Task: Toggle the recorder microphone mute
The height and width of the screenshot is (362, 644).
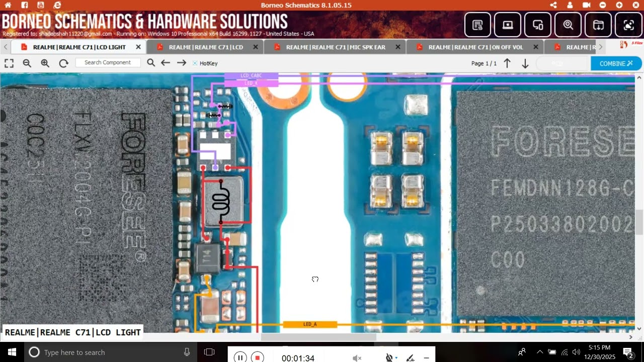Action: [x=389, y=358]
